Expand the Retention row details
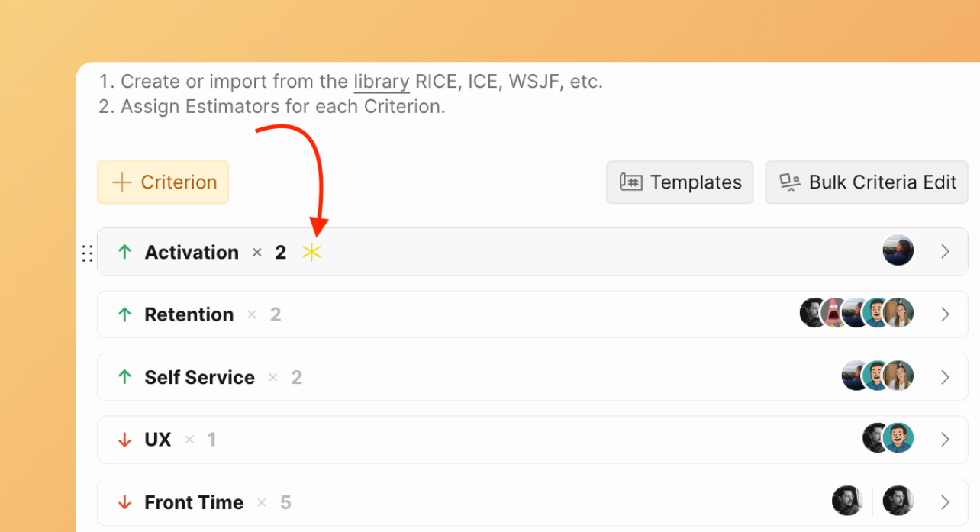 [x=945, y=314]
